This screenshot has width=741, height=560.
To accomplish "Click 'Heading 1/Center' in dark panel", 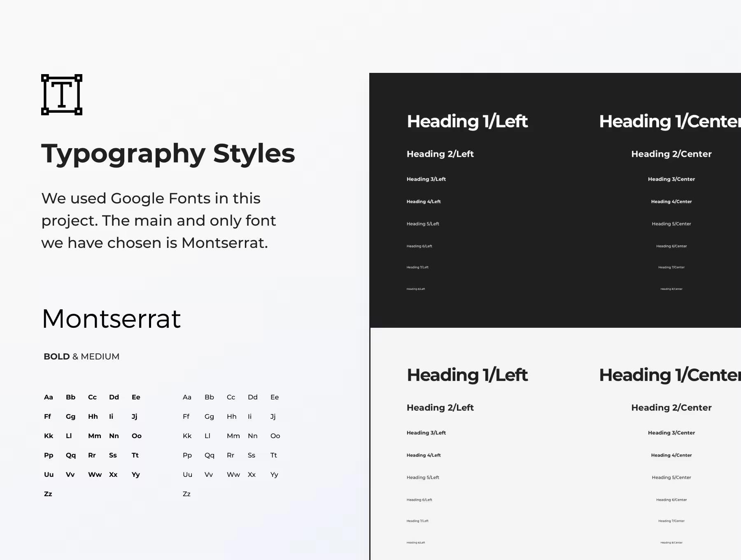I will 670,121.
